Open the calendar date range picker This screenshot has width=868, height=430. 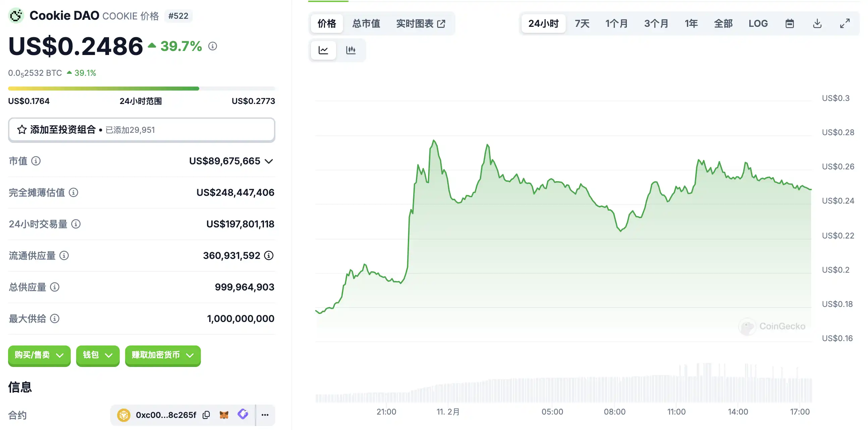click(790, 23)
